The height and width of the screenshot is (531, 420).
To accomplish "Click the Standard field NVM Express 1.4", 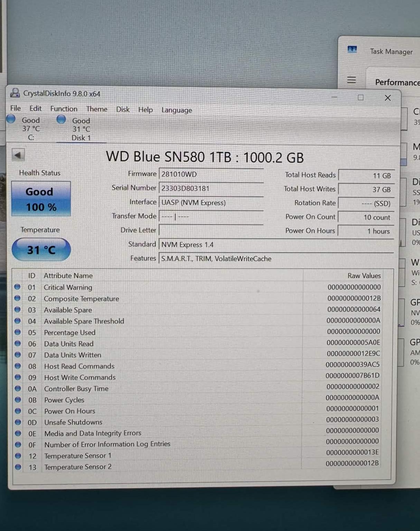I will coord(276,245).
